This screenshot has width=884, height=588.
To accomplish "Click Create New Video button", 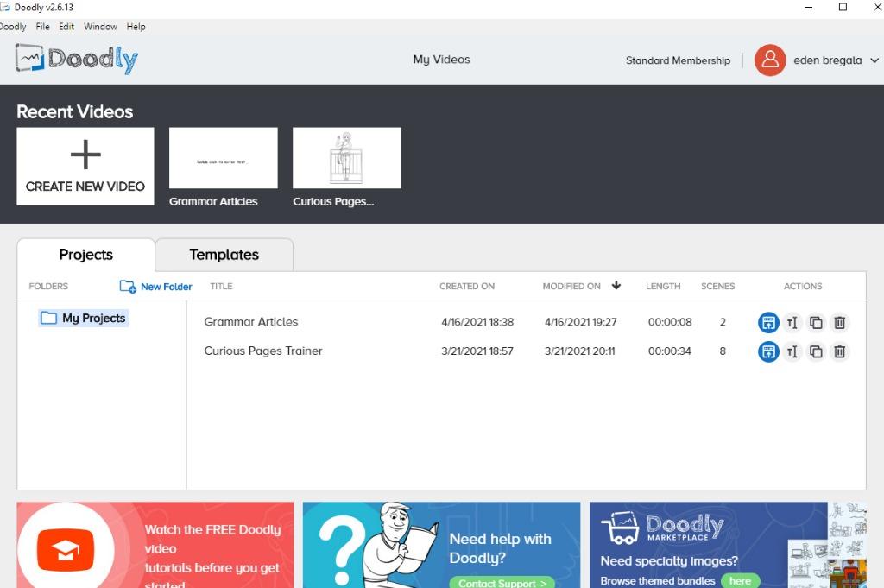I will [85, 167].
